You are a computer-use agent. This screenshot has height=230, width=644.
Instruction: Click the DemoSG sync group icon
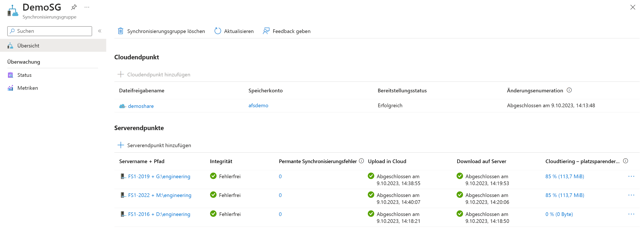(13, 11)
